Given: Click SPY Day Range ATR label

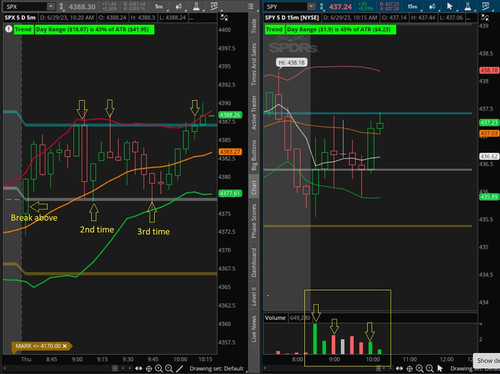Looking at the screenshot, I should (341, 30).
